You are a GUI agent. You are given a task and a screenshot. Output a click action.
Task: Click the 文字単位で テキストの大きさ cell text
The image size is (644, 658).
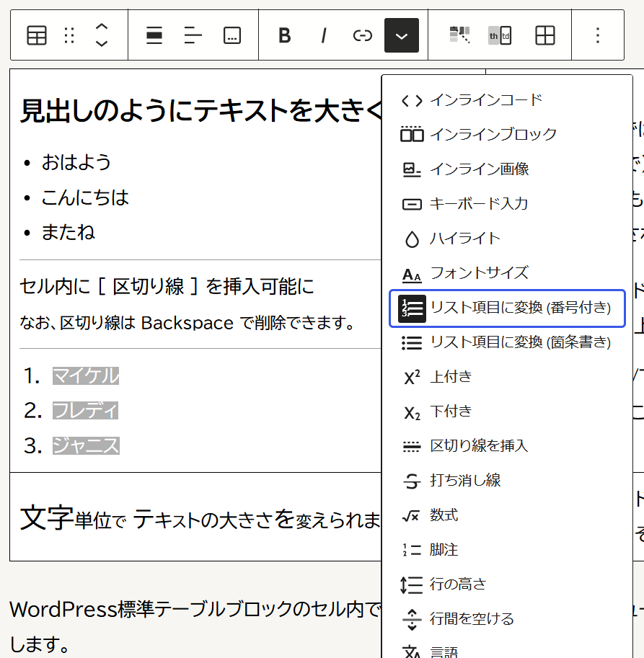(x=200, y=519)
